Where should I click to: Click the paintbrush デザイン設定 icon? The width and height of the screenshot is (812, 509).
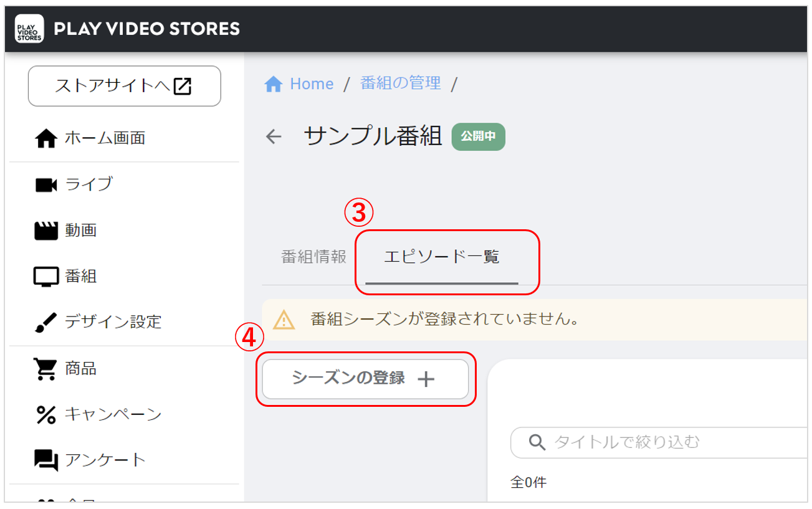point(46,322)
